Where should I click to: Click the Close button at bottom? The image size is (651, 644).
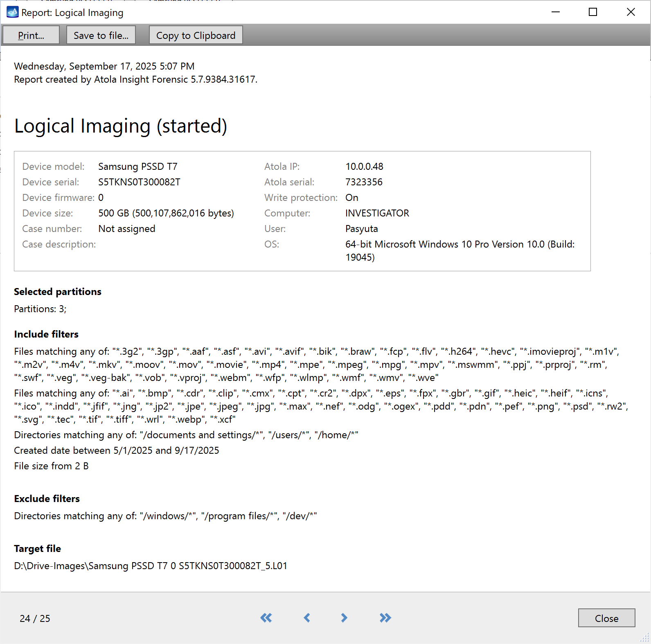pyautogui.click(x=606, y=618)
